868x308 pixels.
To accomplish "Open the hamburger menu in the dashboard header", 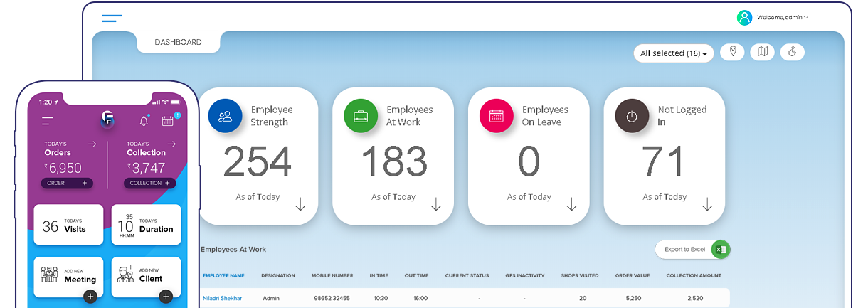I will pyautogui.click(x=112, y=18).
